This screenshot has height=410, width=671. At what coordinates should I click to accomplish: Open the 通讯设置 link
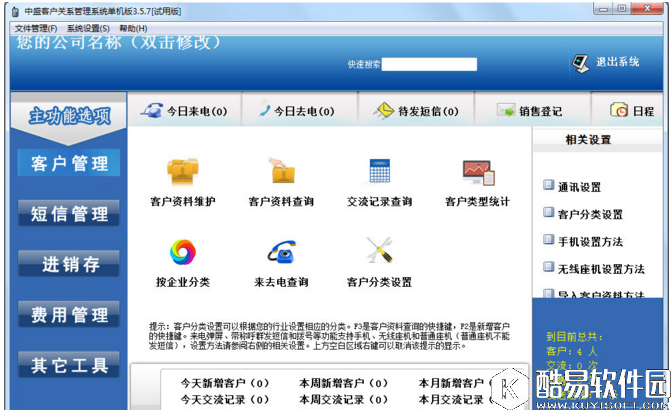(x=579, y=187)
